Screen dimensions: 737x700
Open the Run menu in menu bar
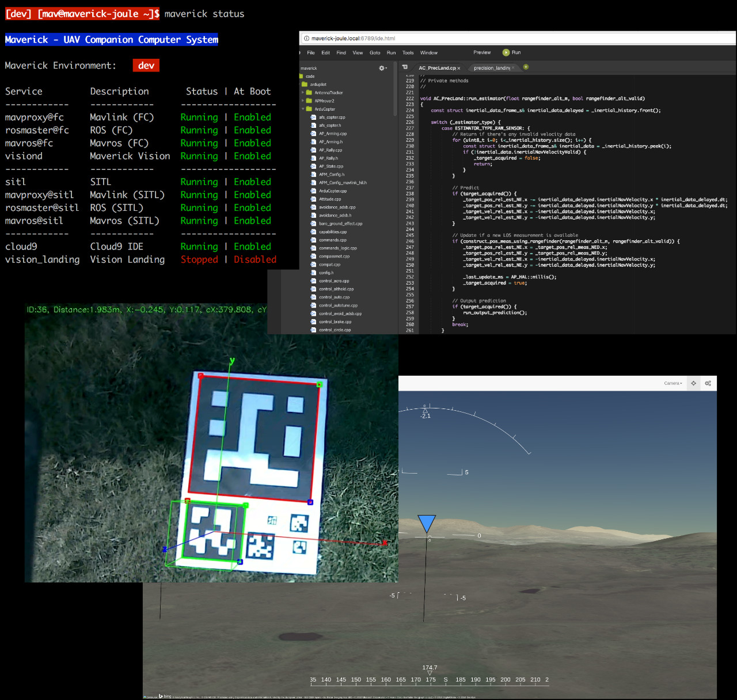[x=392, y=52]
